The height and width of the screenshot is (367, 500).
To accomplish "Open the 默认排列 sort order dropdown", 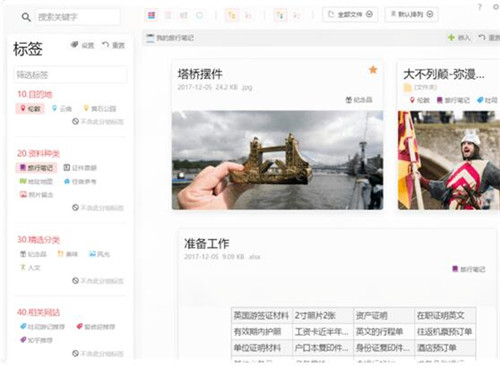I will click(411, 14).
